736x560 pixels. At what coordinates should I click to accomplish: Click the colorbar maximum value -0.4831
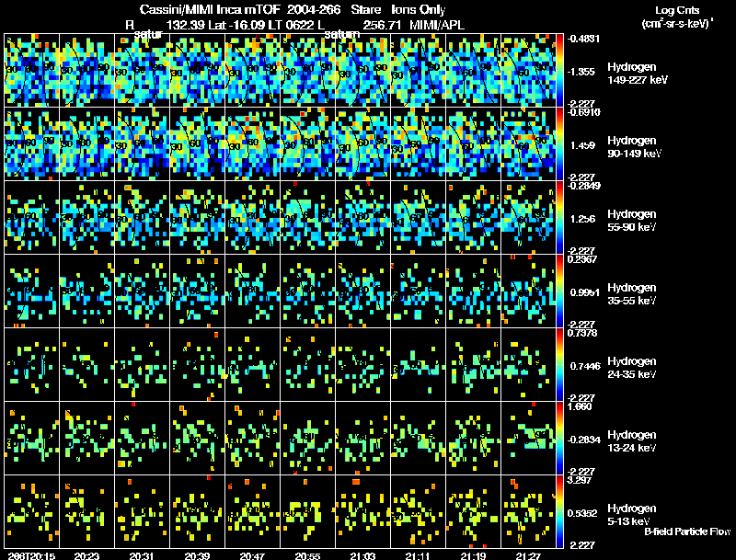(583, 39)
